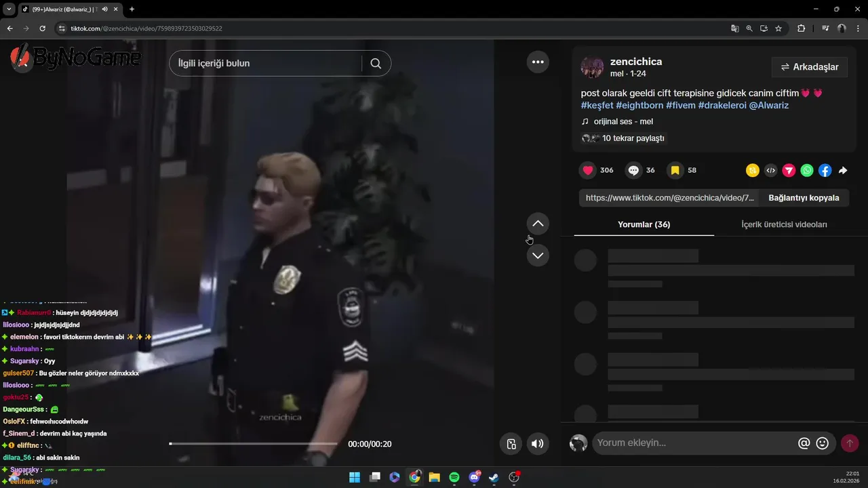This screenshot has height=488, width=868.
Task: Open the zencichica profile name
Action: 636,62
